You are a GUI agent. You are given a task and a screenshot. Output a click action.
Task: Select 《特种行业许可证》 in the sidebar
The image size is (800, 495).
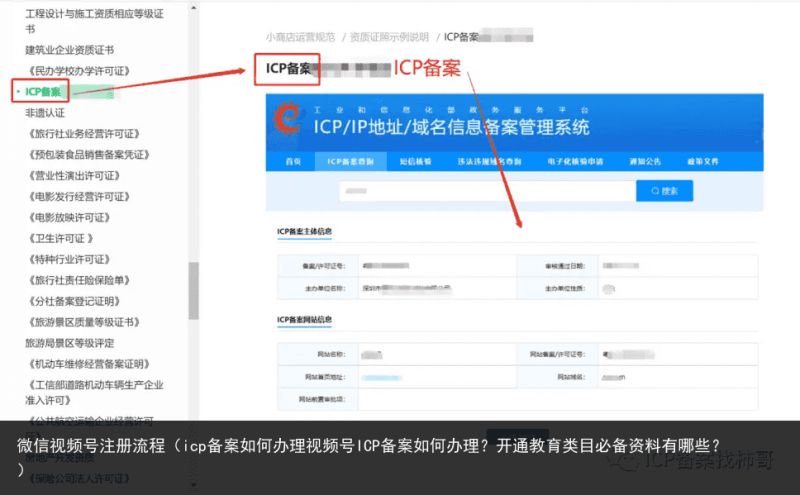point(67,259)
